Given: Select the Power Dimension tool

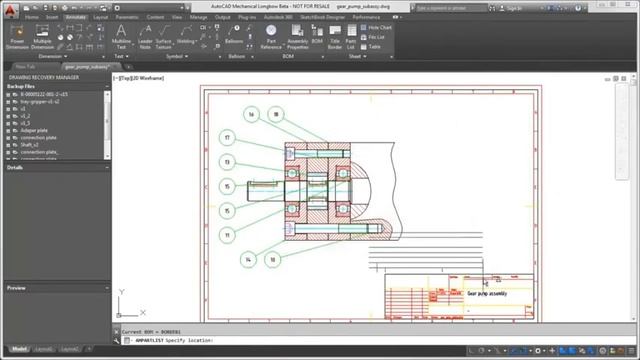Looking at the screenshot, I should (17, 37).
